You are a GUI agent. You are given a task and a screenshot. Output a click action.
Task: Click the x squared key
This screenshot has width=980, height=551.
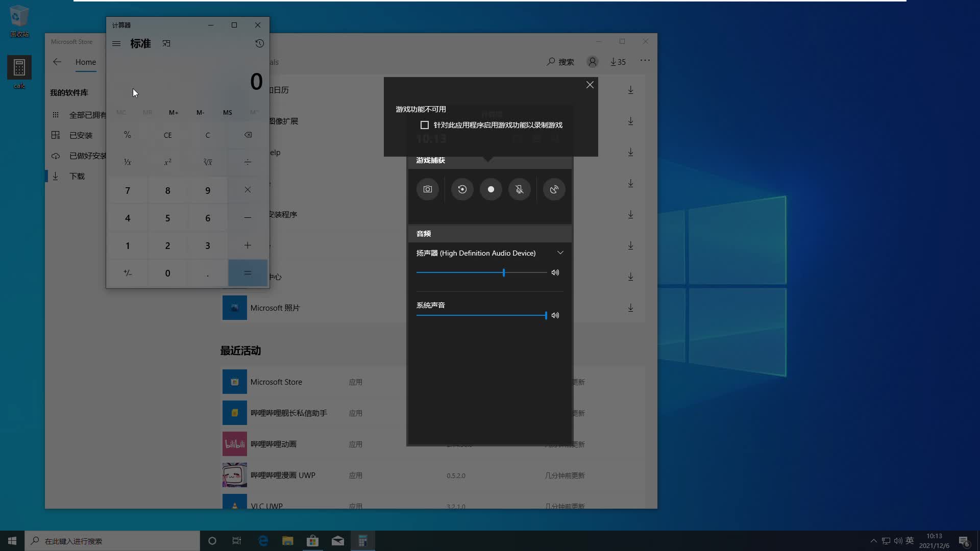click(x=167, y=162)
